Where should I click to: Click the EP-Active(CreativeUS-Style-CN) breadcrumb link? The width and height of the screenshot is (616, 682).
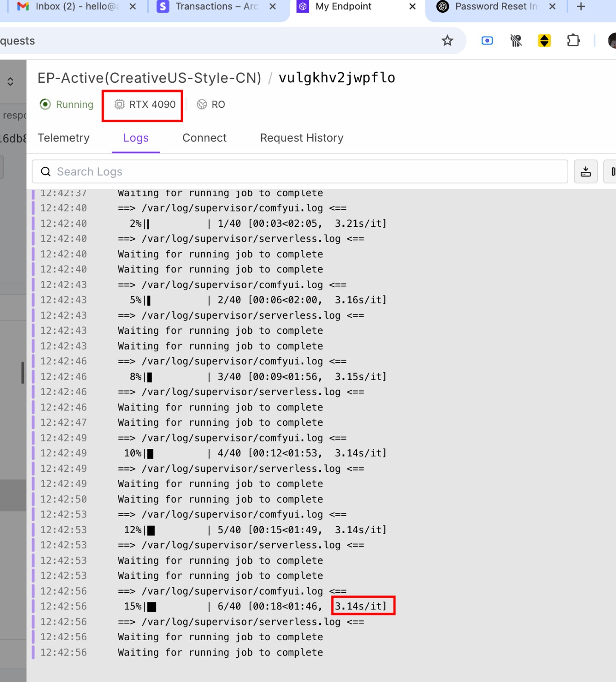pos(149,78)
